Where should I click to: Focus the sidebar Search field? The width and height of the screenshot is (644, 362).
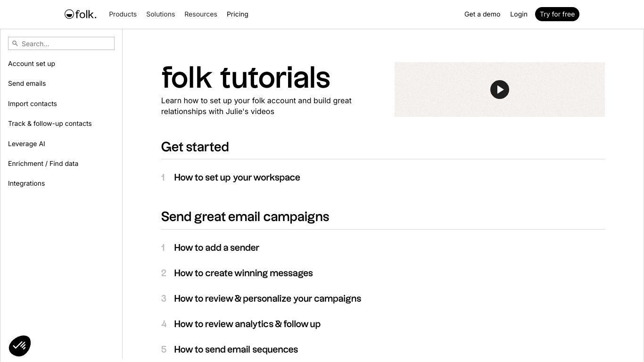(61, 43)
